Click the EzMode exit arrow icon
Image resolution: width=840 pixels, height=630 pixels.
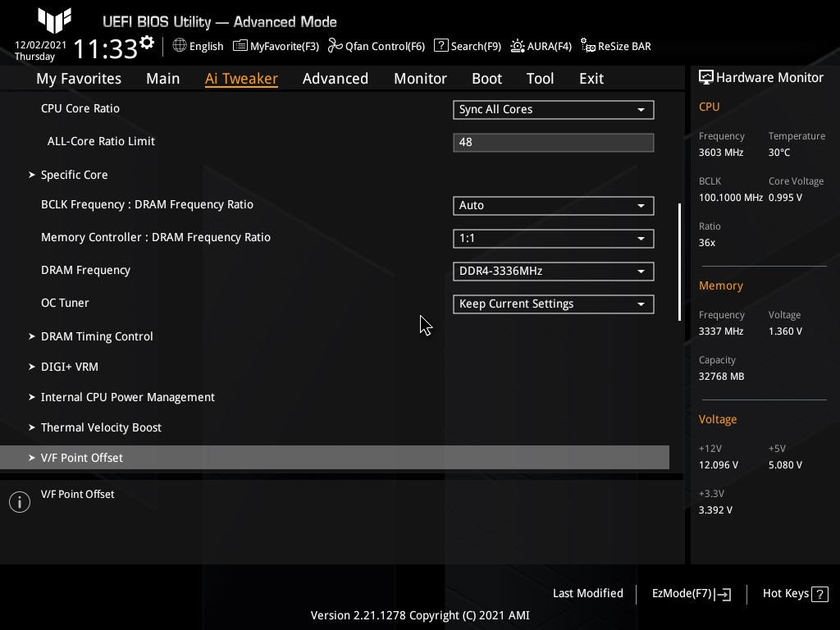(723, 594)
